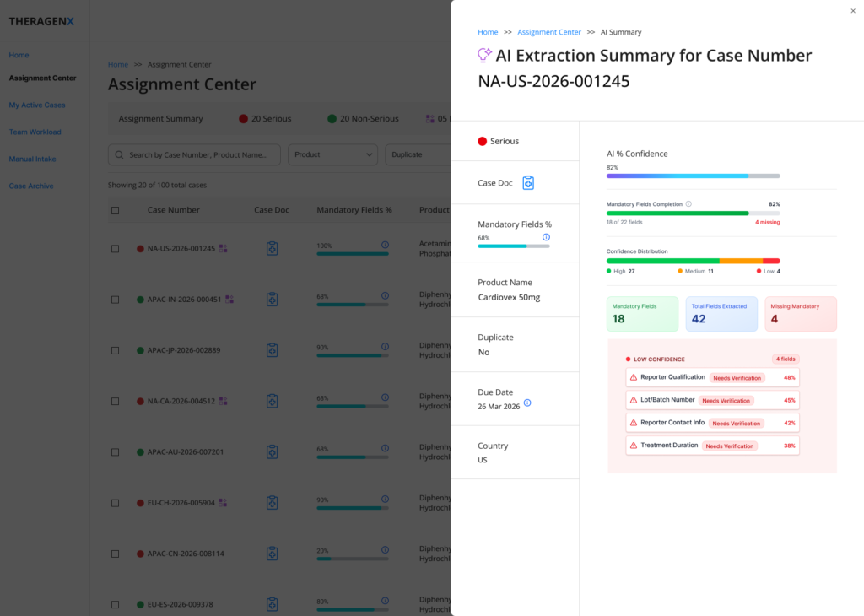Check the box for NA-US-2026-001245

(x=115, y=249)
